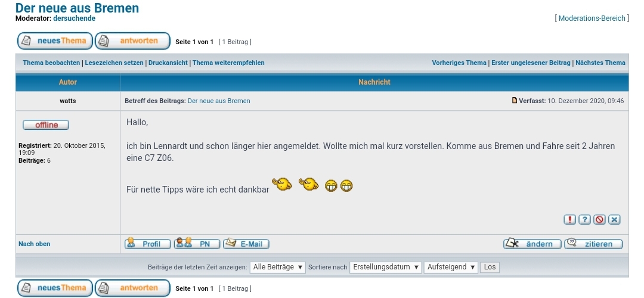The image size is (644, 298).
Task: Click the question mark info icon
Action: (585, 219)
